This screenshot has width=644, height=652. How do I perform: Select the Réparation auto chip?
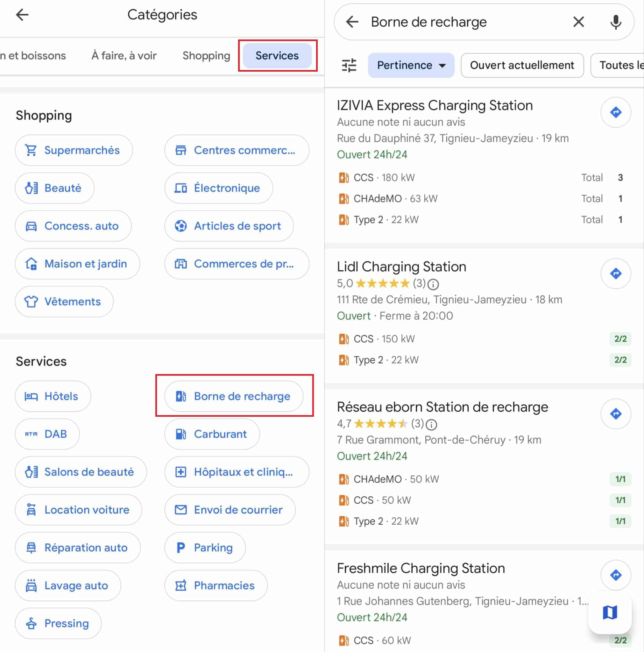pyautogui.click(x=78, y=547)
